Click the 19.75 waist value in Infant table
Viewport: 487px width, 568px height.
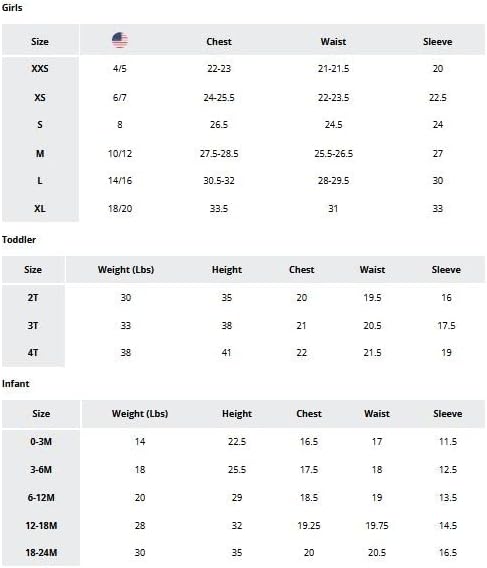pyautogui.click(x=377, y=526)
